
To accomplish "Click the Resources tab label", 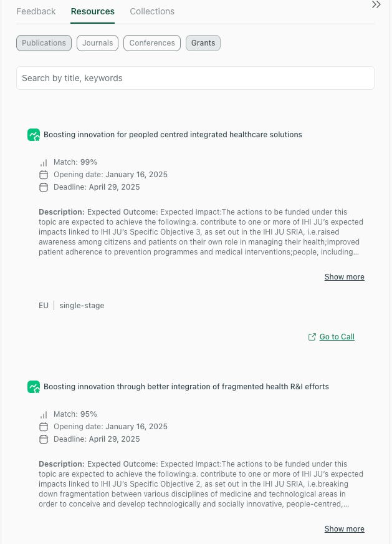I will click(x=92, y=11).
